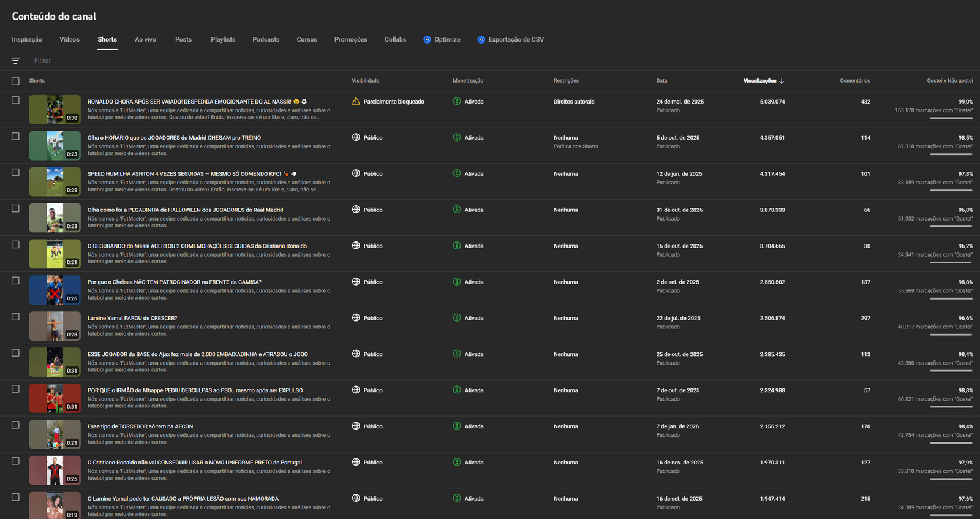
Task: Click the globe icon for Chelsea patrocinador short
Action: pos(356,282)
